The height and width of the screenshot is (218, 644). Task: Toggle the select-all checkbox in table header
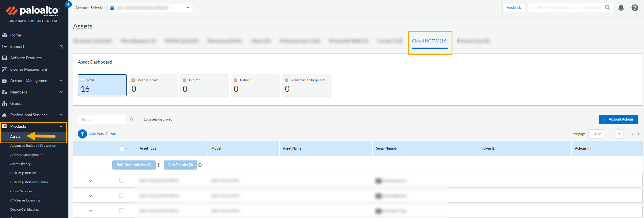click(122, 148)
